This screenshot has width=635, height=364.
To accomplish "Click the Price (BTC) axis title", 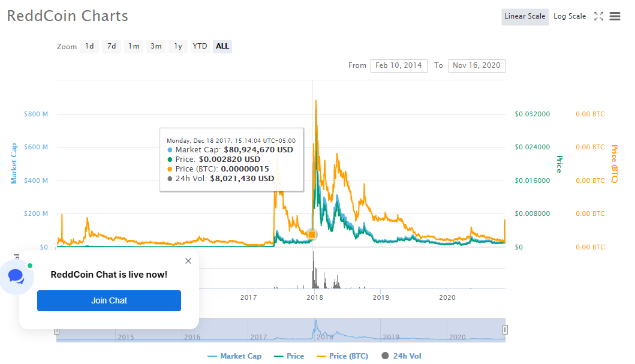I will click(615, 164).
